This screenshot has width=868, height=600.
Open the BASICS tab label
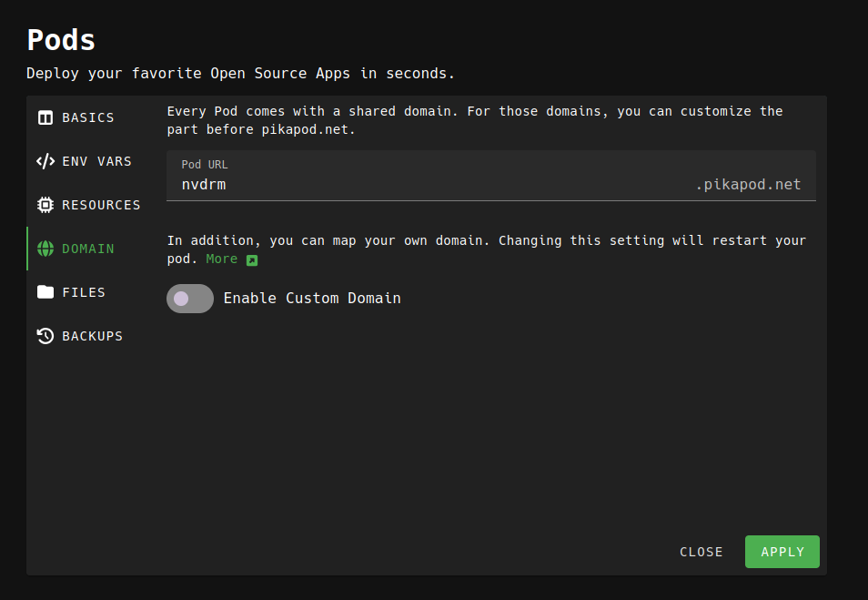[88, 117]
